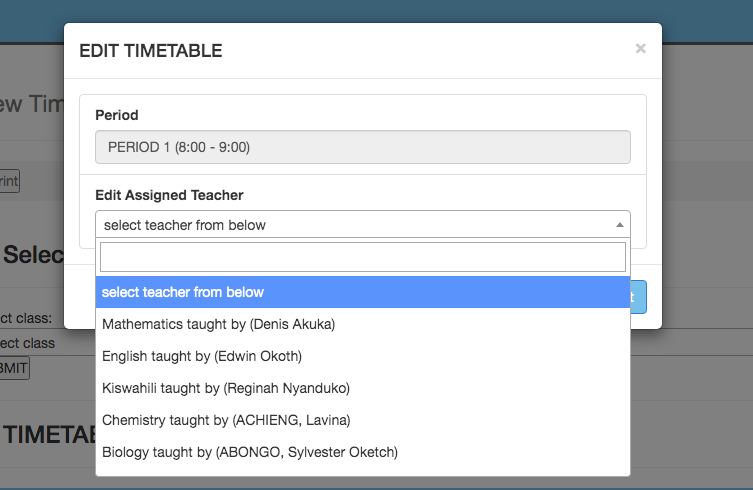Click the Edit Assigned Teacher combo box
The width and height of the screenshot is (753, 490).
350,225
